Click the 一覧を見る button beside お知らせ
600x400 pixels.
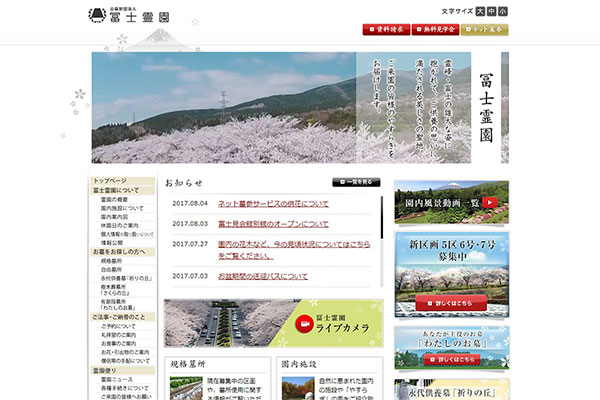click(x=356, y=182)
